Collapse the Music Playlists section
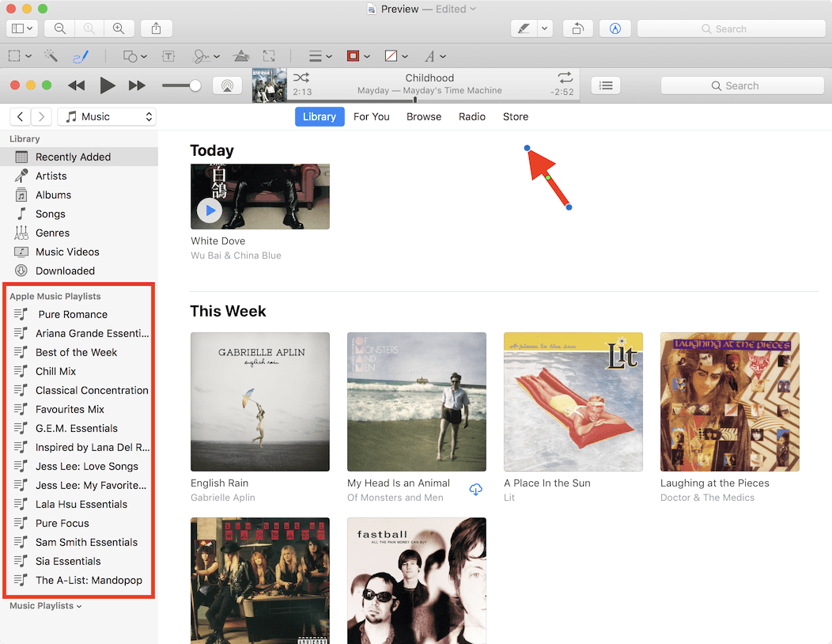832x644 pixels. [45, 606]
